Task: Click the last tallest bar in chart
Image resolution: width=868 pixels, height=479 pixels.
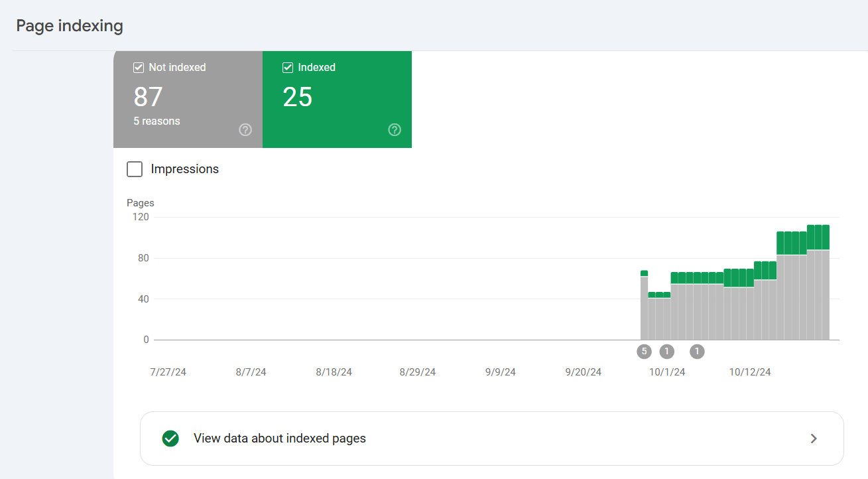Action: coord(826,283)
